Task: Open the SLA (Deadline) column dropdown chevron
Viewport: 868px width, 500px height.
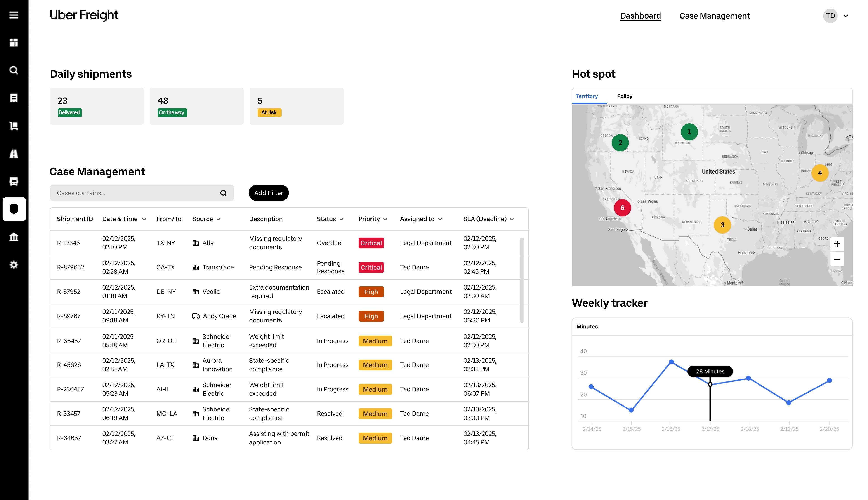Action: tap(512, 219)
